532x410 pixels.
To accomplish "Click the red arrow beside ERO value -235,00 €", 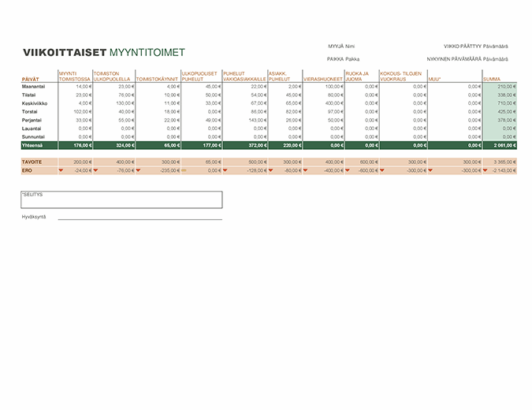I will 139,170.
